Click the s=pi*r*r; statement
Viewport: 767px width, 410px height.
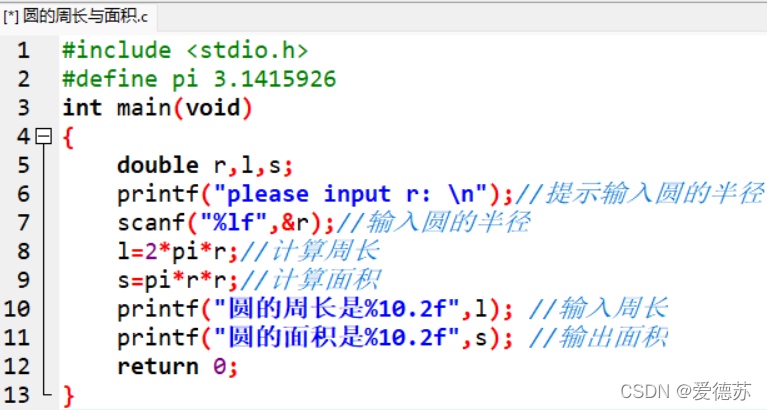(178, 280)
